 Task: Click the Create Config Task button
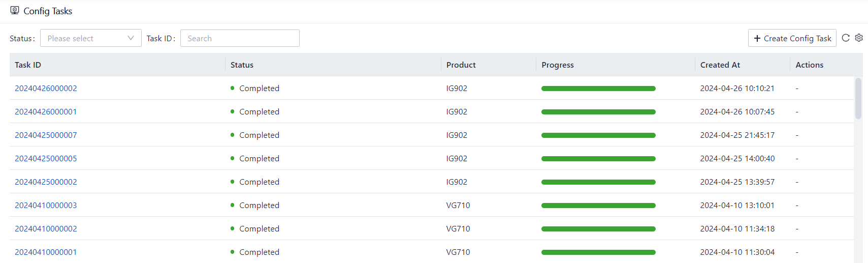(792, 38)
